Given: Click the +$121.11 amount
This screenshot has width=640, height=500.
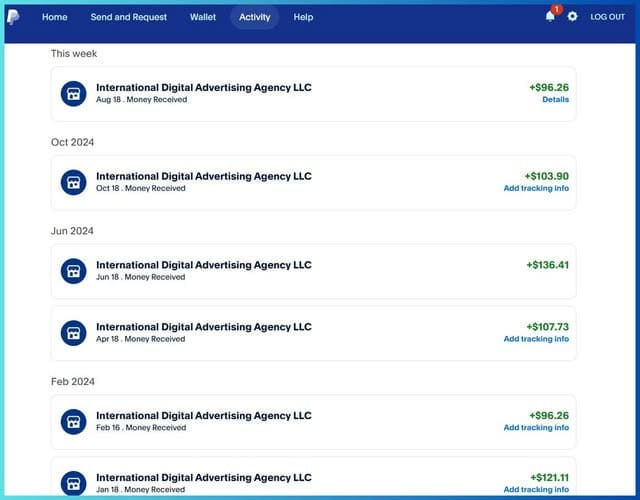Looking at the screenshot, I should (x=549, y=477).
